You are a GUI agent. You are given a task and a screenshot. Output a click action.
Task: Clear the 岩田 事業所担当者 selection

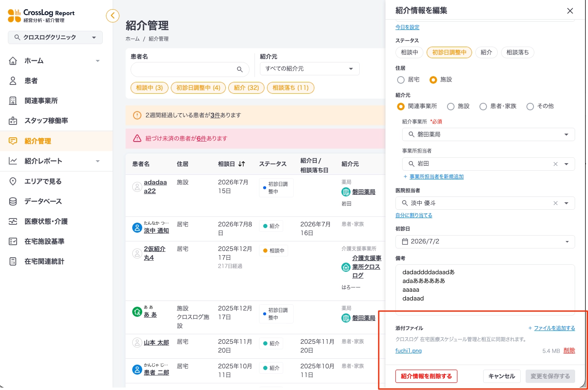click(x=556, y=164)
